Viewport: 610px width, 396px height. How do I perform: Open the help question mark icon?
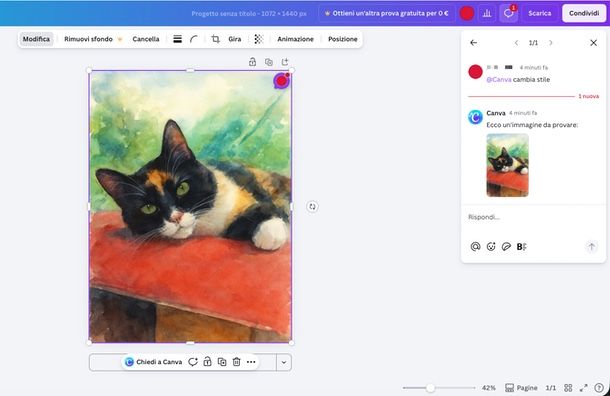tap(599, 388)
